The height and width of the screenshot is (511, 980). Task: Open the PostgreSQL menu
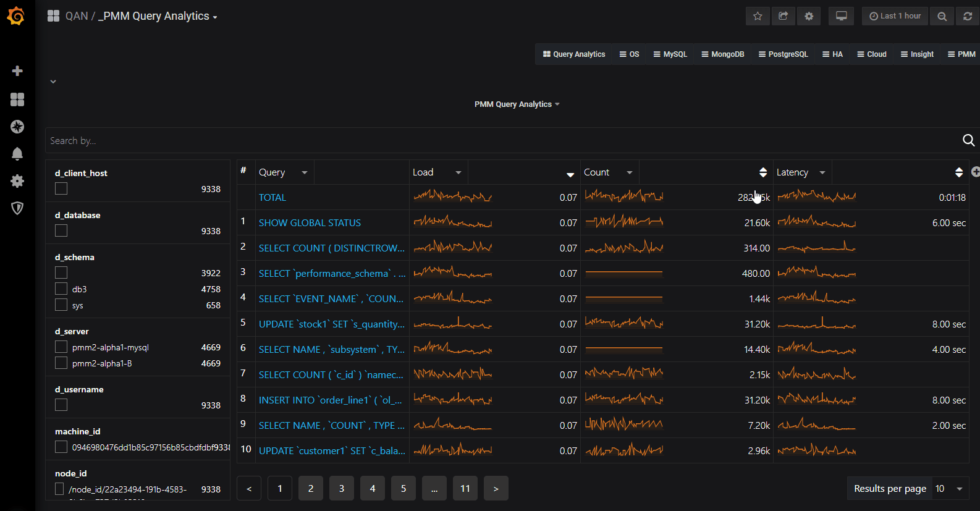click(x=783, y=54)
